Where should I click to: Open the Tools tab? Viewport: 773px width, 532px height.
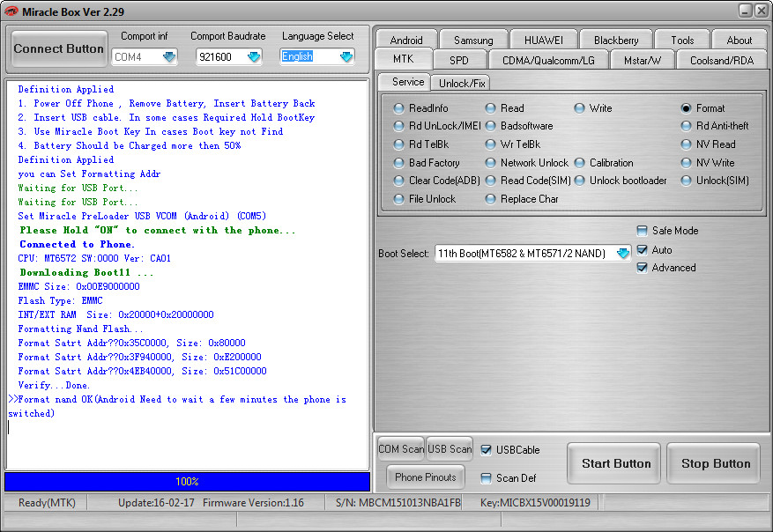[x=682, y=40]
